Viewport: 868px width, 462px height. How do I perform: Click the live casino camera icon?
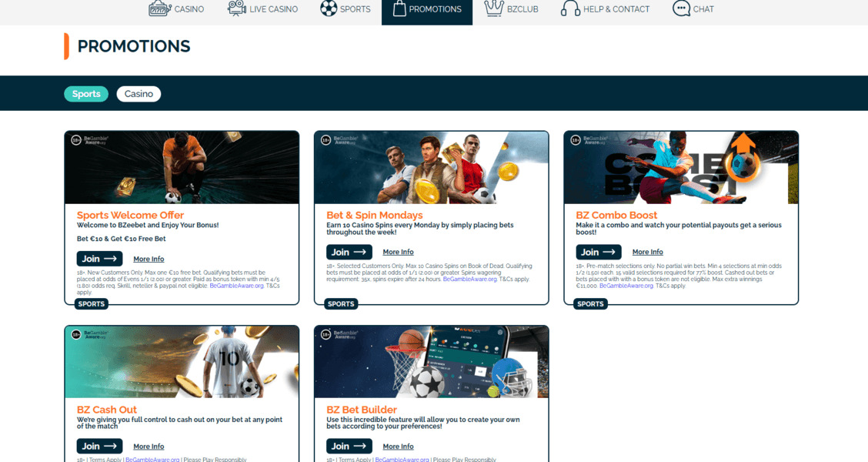[236, 8]
